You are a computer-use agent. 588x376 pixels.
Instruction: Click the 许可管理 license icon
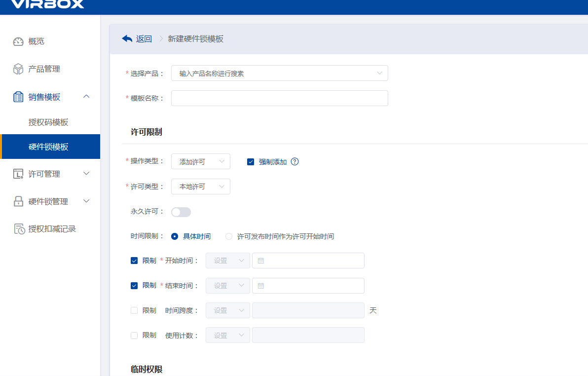pyautogui.click(x=18, y=174)
